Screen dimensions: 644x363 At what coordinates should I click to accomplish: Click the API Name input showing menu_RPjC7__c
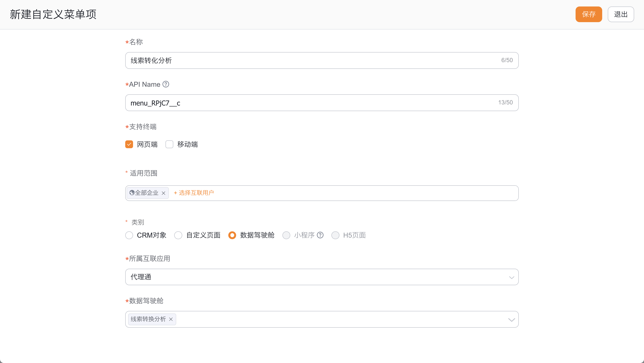coord(300,102)
